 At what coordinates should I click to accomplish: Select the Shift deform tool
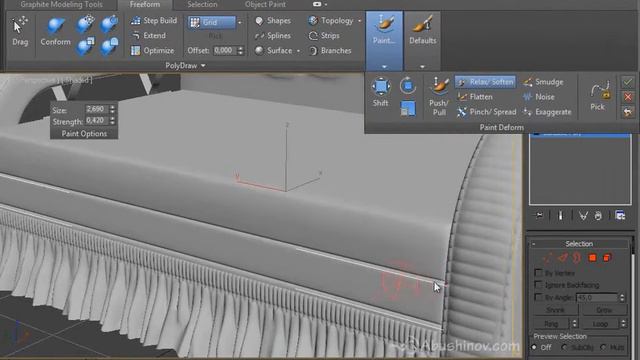(380, 92)
